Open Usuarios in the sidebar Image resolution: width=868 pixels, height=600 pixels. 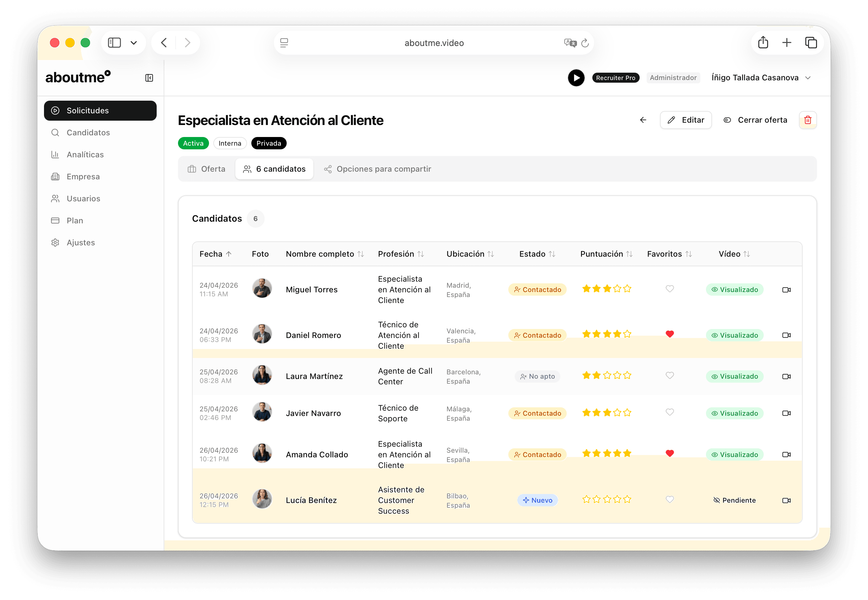point(100,198)
